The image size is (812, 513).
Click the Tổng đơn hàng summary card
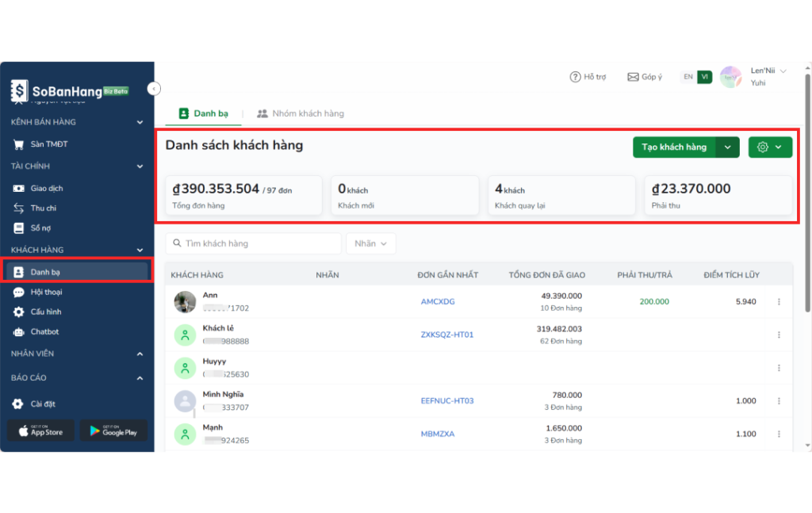244,196
